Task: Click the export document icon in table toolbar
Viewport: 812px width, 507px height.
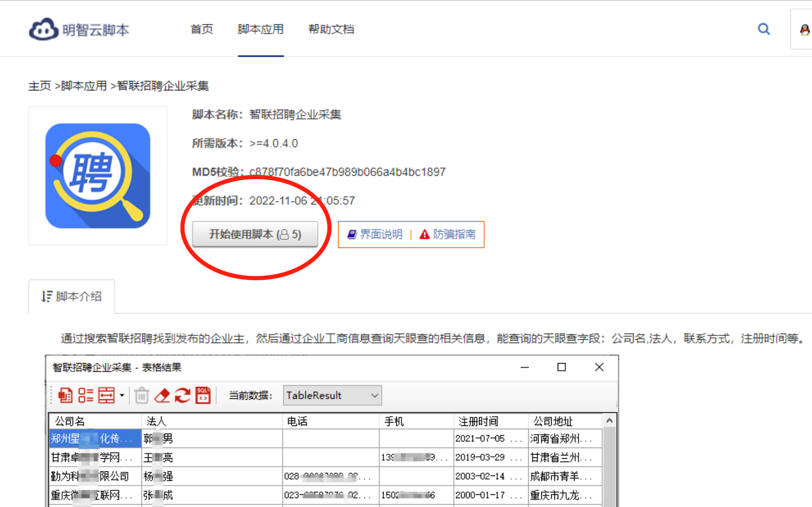Action: point(65,395)
